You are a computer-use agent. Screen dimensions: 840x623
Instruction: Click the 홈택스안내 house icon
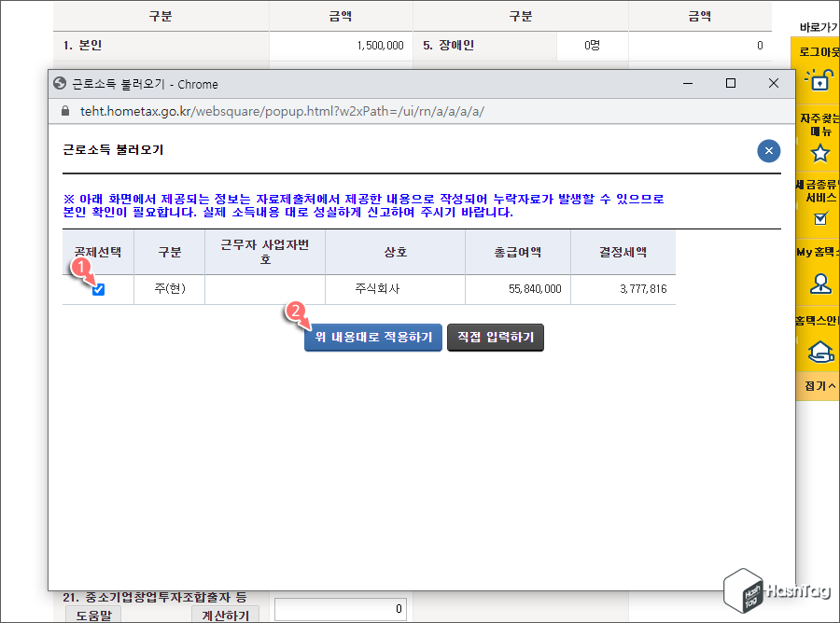[x=819, y=353]
